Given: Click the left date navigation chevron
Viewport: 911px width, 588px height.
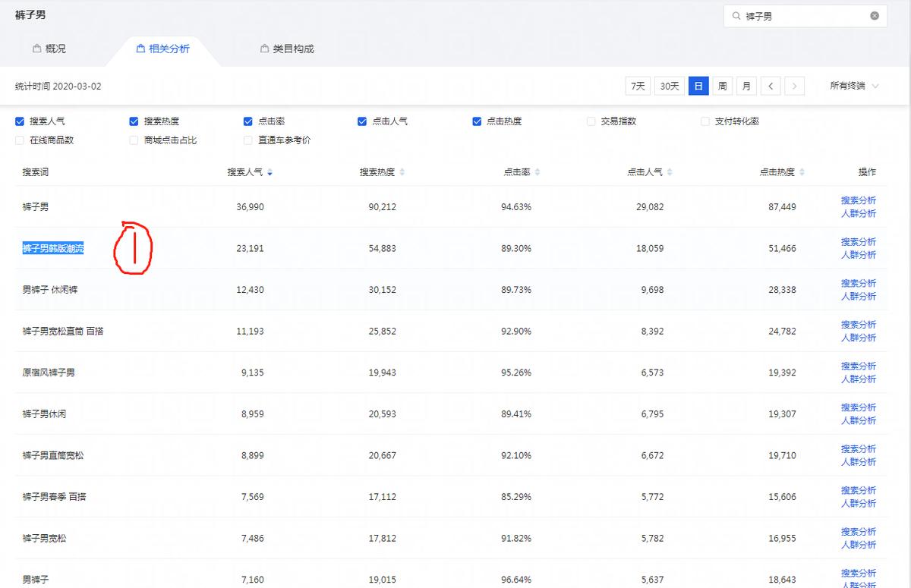Looking at the screenshot, I should point(771,86).
